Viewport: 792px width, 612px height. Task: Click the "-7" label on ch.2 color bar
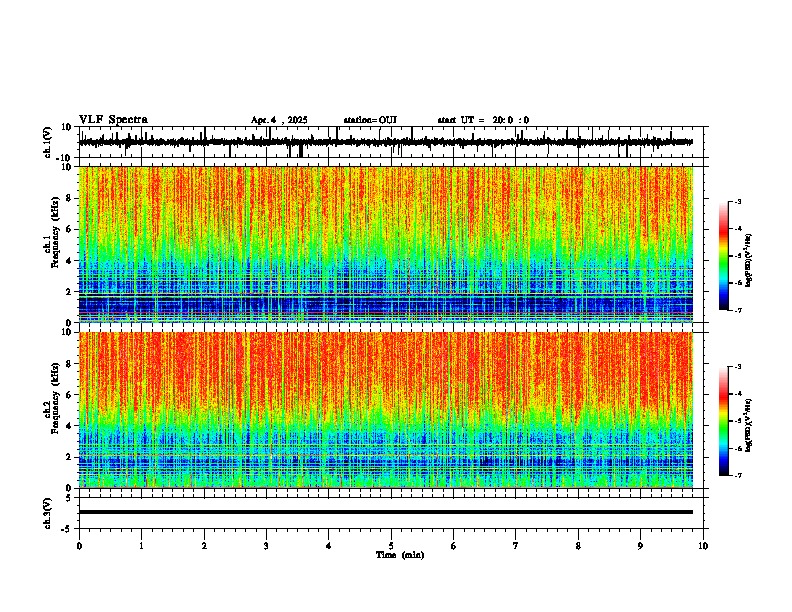click(x=738, y=476)
